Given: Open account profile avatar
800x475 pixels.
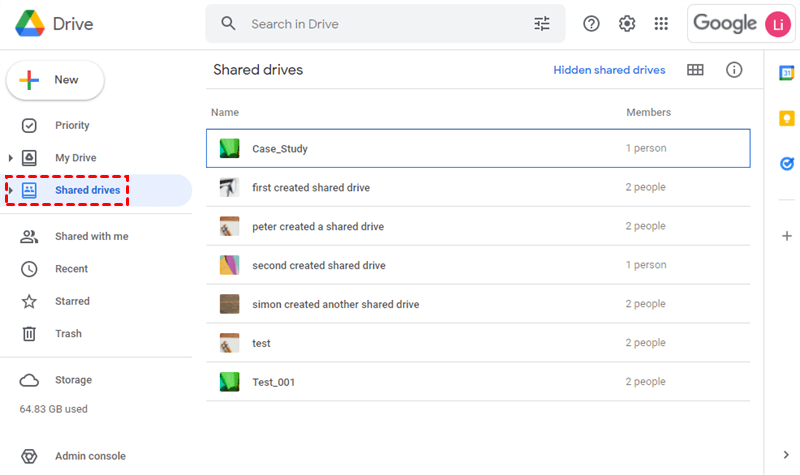Looking at the screenshot, I should (x=776, y=24).
